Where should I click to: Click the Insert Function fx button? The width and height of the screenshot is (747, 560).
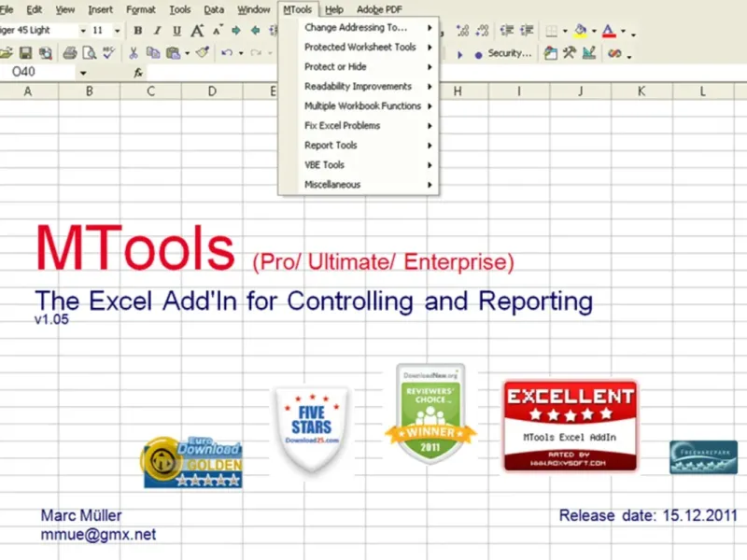[138, 73]
